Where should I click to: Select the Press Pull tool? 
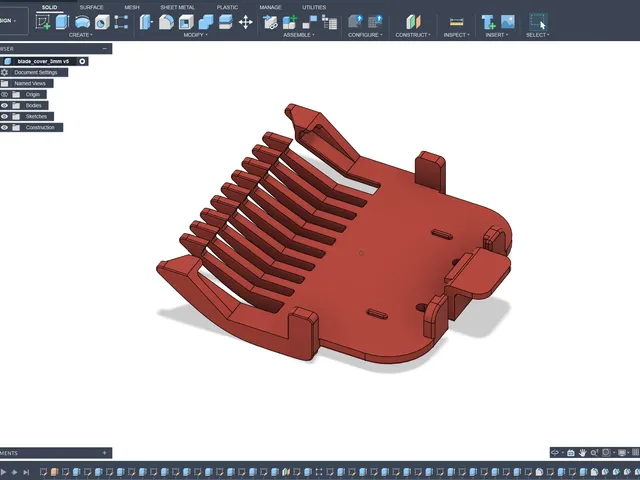coord(146,22)
